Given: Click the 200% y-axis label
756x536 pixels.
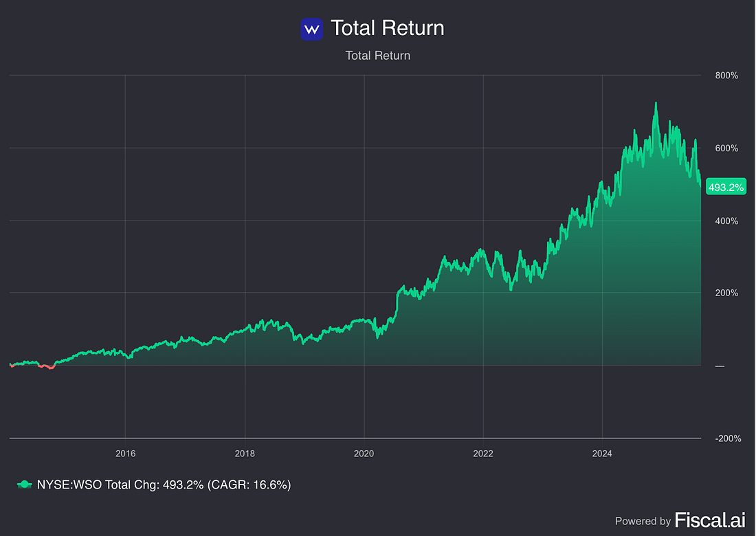Looking at the screenshot, I should [726, 293].
